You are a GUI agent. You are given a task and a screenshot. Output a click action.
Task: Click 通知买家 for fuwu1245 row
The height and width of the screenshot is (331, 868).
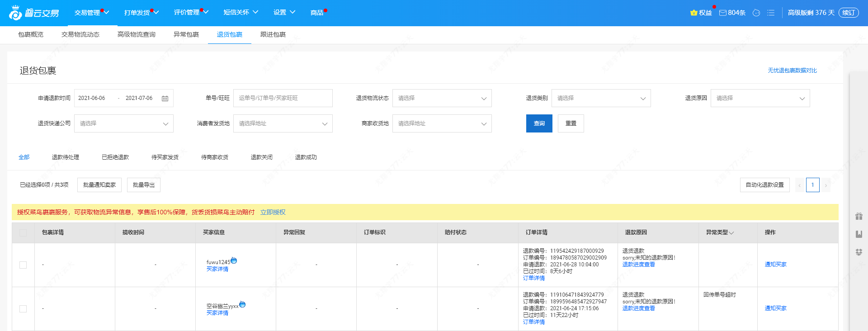tap(776, 265)
